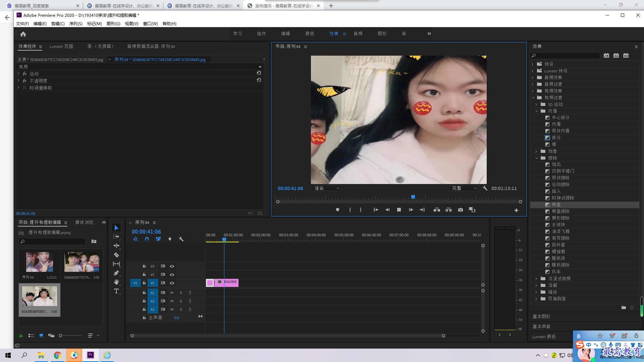This screenshot has width=644, height=362.
Task: Switch to the 音频 workspace
Action: coord(358,34)
